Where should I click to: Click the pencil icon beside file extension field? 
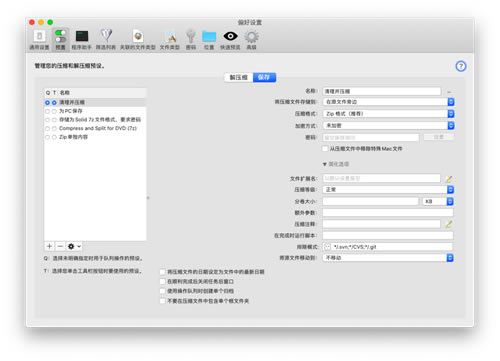pyautogui.click(x=449, y=179)
